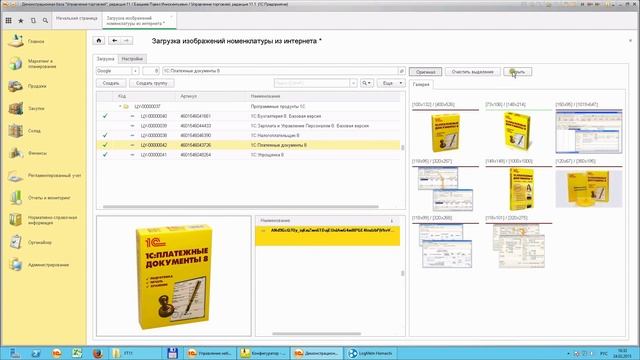Viewport: 640px width, 360px height.
Task: Select row Зарплата и Управление Персоналом 8
Action: tap(248, 126)
